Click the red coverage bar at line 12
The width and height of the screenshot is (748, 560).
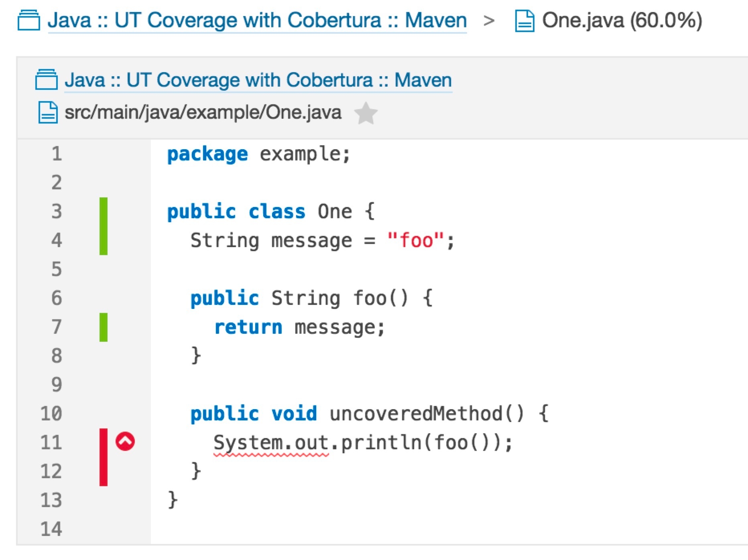pos(104,471)
